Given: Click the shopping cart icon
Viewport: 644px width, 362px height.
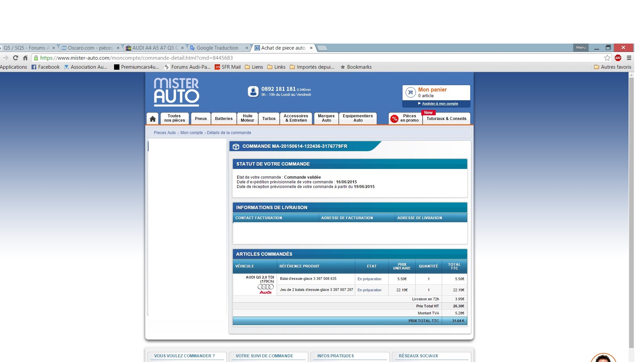Looking at the screenshot, I should click(x=410, y=92).
